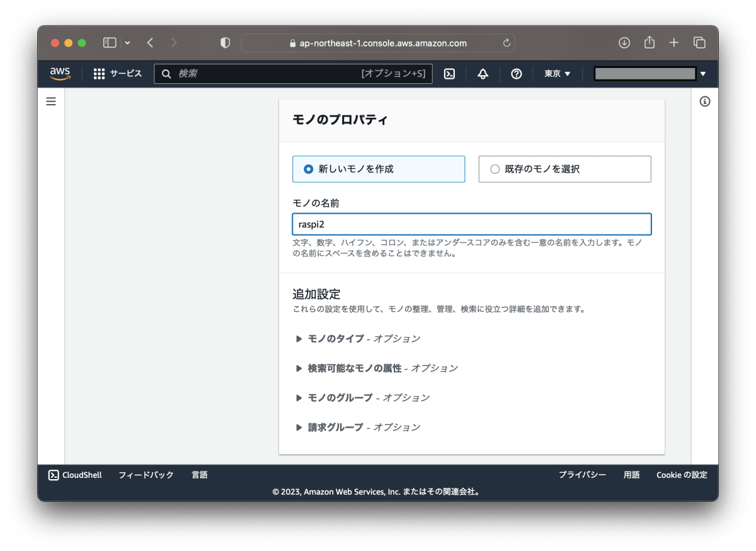Open a new tab with plus icon

674,43
